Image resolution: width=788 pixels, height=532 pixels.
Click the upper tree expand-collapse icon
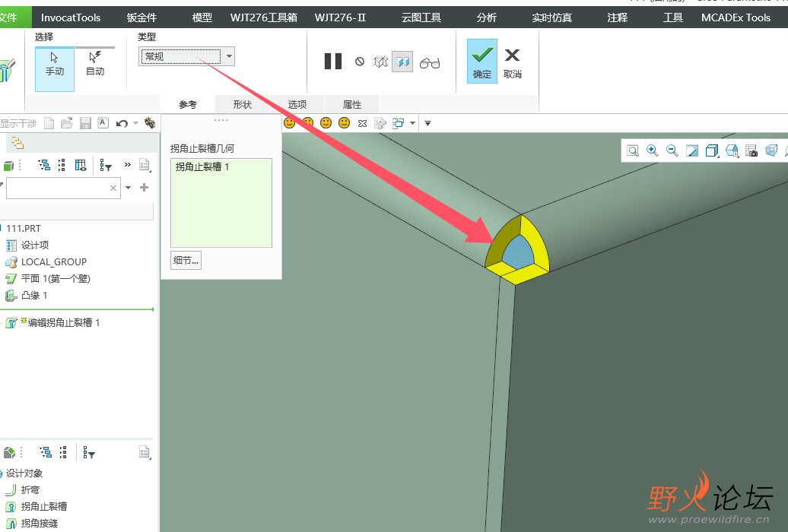coord(62,165)
